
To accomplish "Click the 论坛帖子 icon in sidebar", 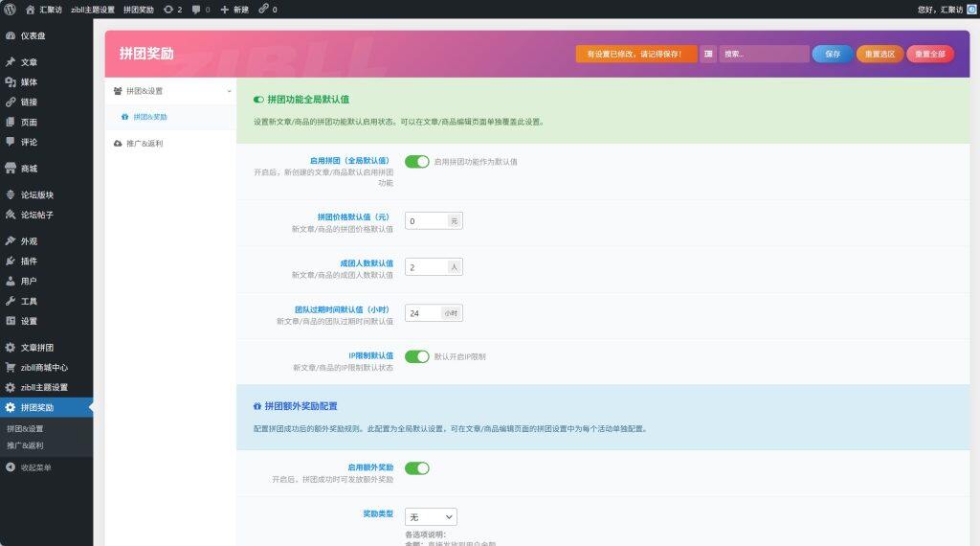I will (x=11, y=215).
